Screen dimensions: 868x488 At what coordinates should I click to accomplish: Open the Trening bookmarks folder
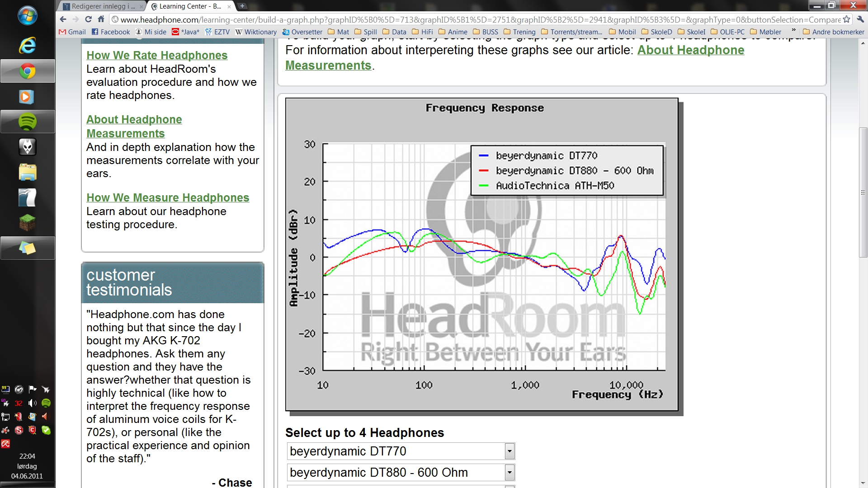point(519,32)
